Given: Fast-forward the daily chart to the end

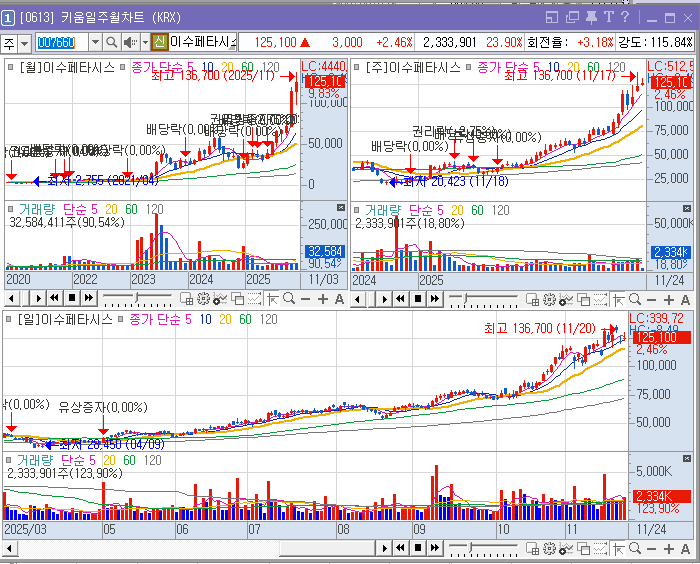Looking at the screenshot, I should [x=434, y=548].
